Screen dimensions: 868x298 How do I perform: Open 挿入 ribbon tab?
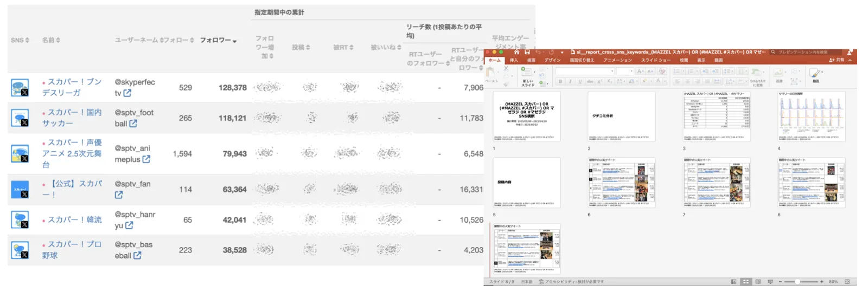pos(514,60)
